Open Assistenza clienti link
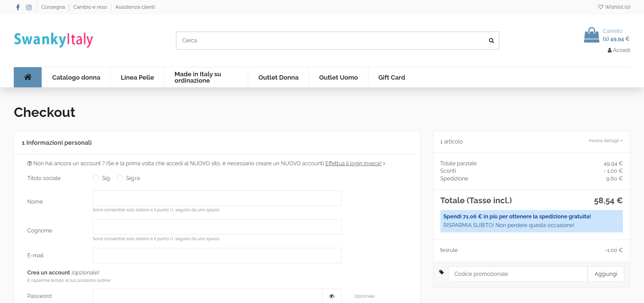644x303 pixels. (135, 7)
